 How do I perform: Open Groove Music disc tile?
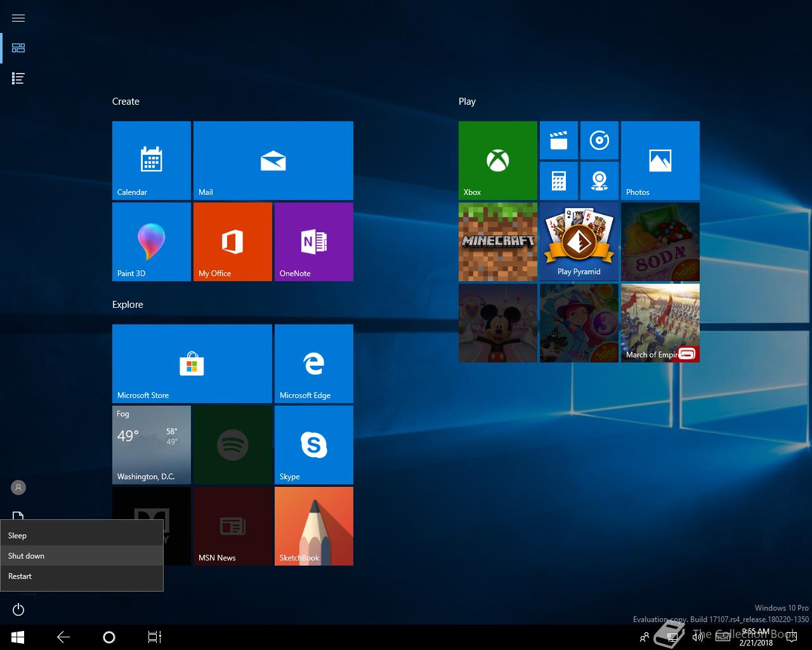[599, 140]
